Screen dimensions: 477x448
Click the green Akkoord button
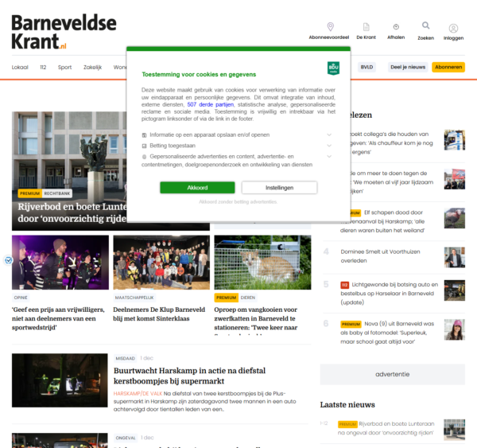coord(197,188)
